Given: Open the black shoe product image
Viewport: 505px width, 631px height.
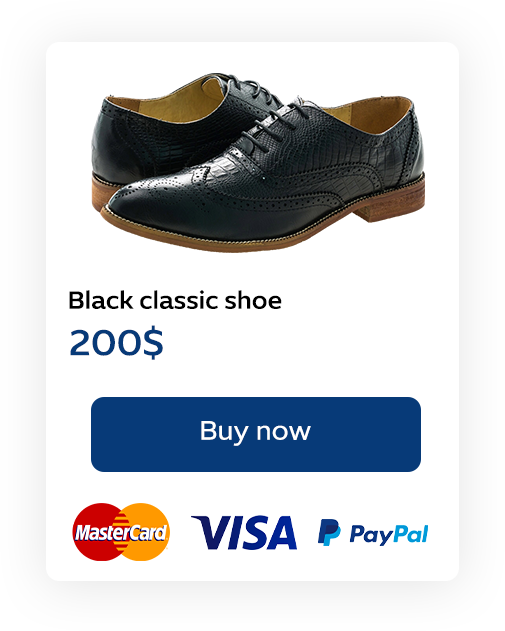Looking at the screenshot, I should point(258,162).
